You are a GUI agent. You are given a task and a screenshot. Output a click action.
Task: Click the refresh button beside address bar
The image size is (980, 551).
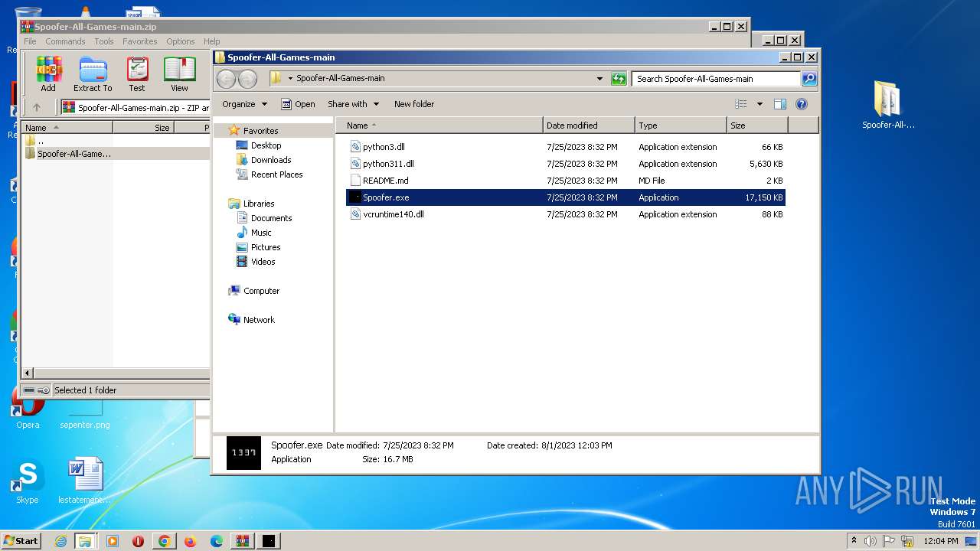619,78
